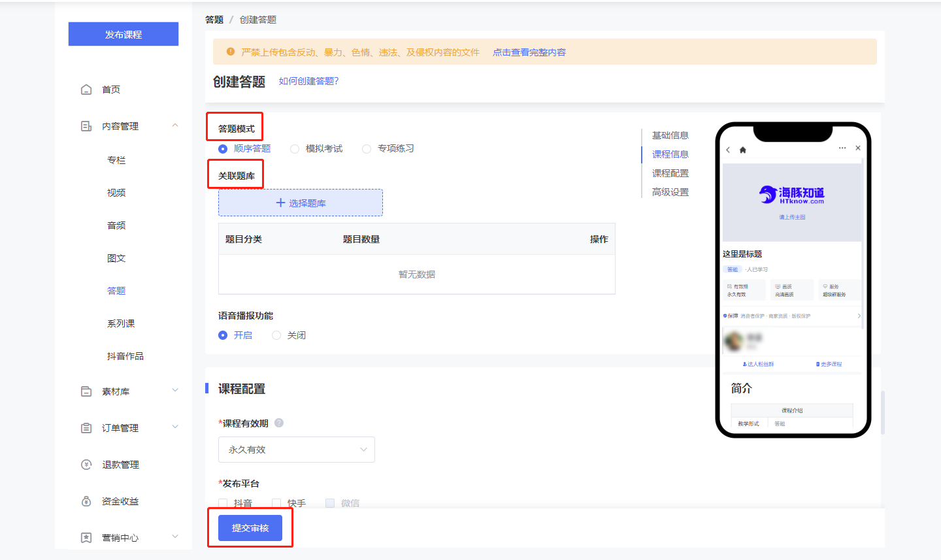Click the 订单管理 clipboard icon
The height and width of the screenshot is (560, 941).
pyautogui.click(x=86, y=428)
